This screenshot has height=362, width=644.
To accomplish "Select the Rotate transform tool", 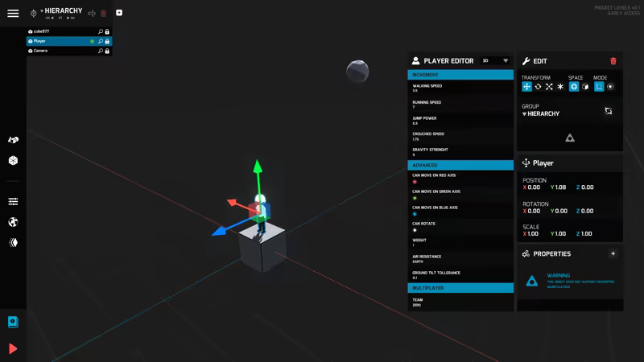I will pyautogui.click(x=538, y=87).
